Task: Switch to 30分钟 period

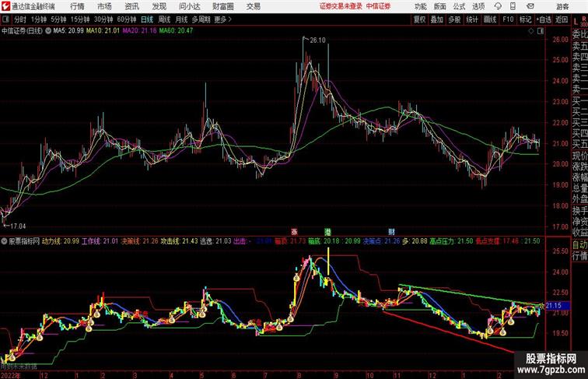Action: [103, 19]
